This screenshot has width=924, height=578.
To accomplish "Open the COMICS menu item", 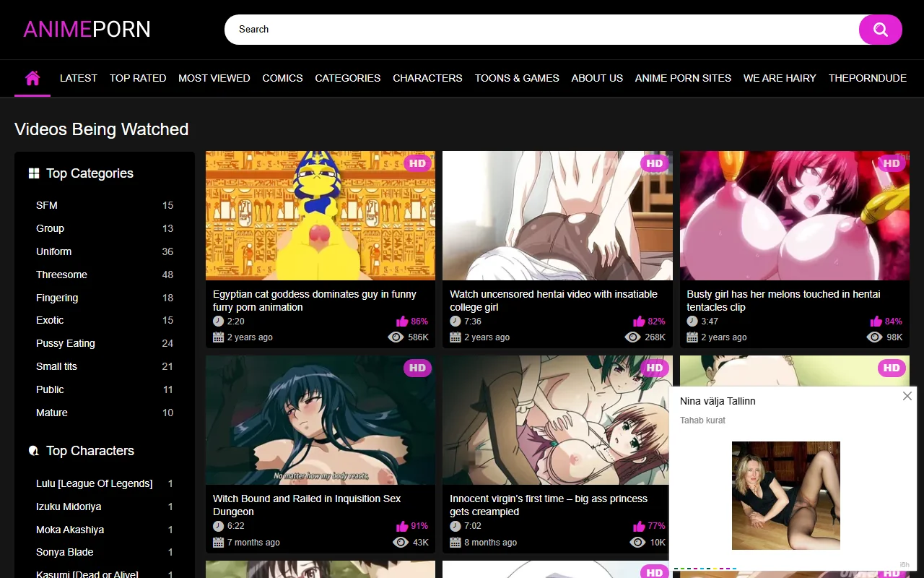I will (282, 77).
